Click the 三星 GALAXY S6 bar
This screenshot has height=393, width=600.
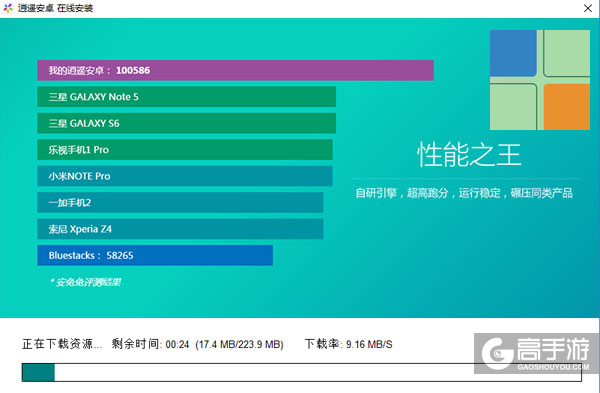[187, 123]
